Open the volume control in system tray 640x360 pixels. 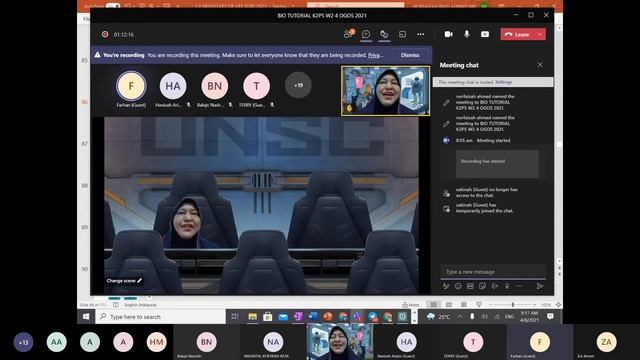pyautogui.click(x=484, y=316)
